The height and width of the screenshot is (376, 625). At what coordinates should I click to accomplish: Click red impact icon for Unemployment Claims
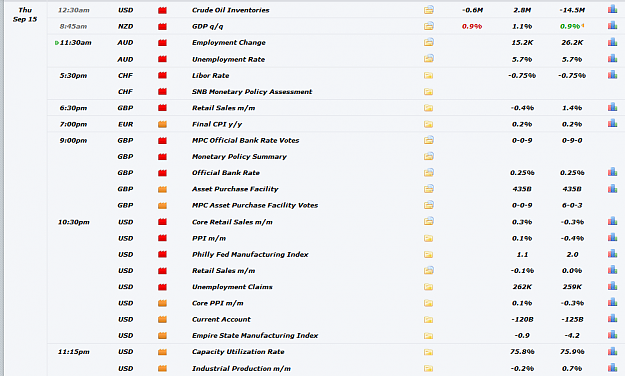tap(162, 287)
